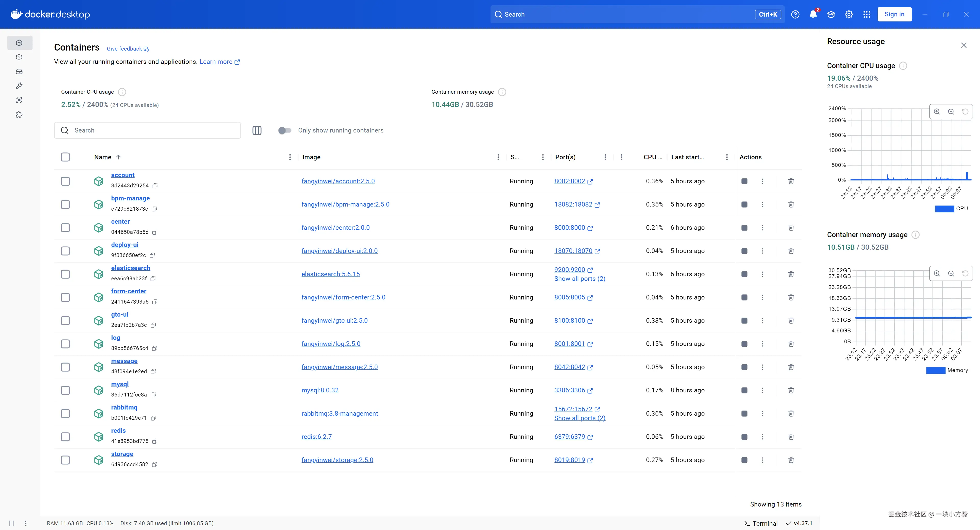Open the Extensions puzzle icon in sidebar
This screenshot has width=980, height=530.
pyautogui.click(x=19, y=115)
